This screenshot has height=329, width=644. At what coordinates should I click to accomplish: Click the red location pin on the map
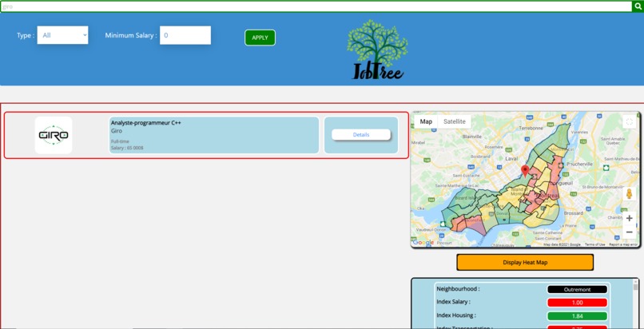coord(525,171)
